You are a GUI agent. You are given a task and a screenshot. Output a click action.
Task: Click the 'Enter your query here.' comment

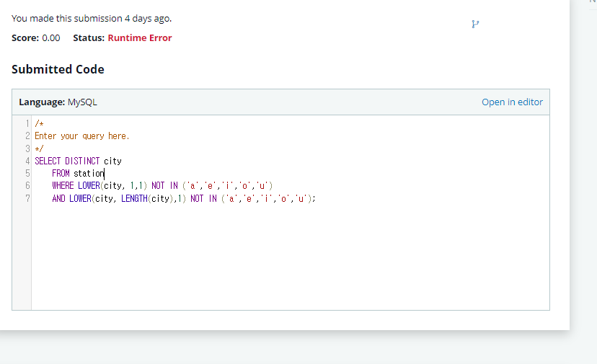[x=82, y=136]
